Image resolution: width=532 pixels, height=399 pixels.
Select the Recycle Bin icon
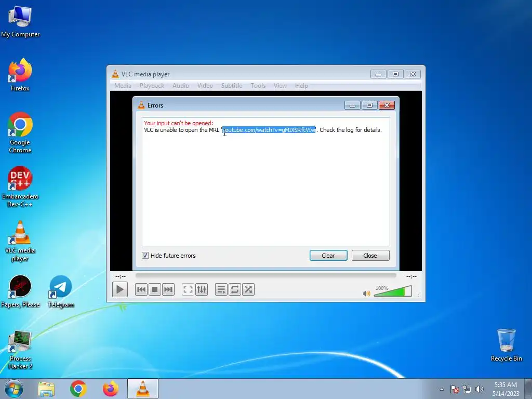(506, 345)
